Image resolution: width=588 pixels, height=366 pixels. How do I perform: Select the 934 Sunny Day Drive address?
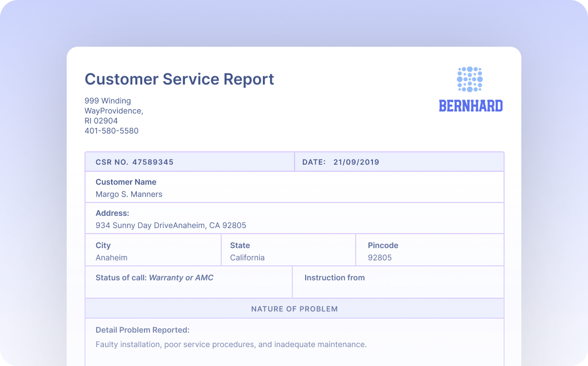click(171, 225)
